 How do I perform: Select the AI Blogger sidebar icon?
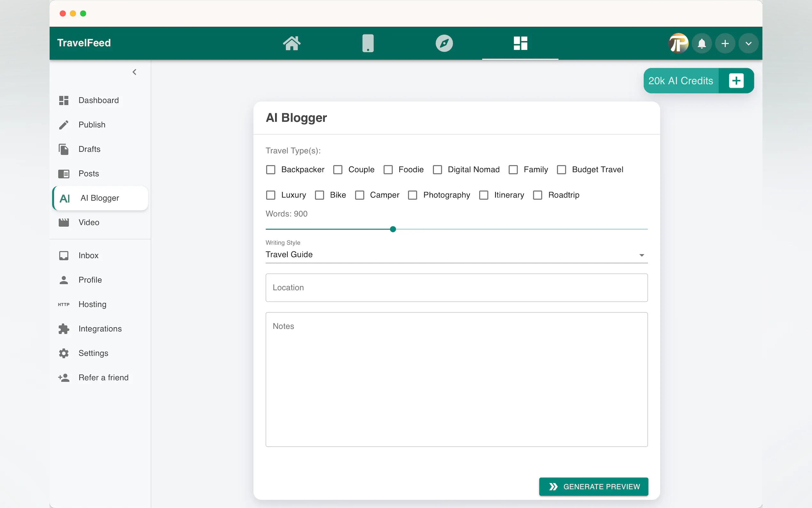[65, 198]
